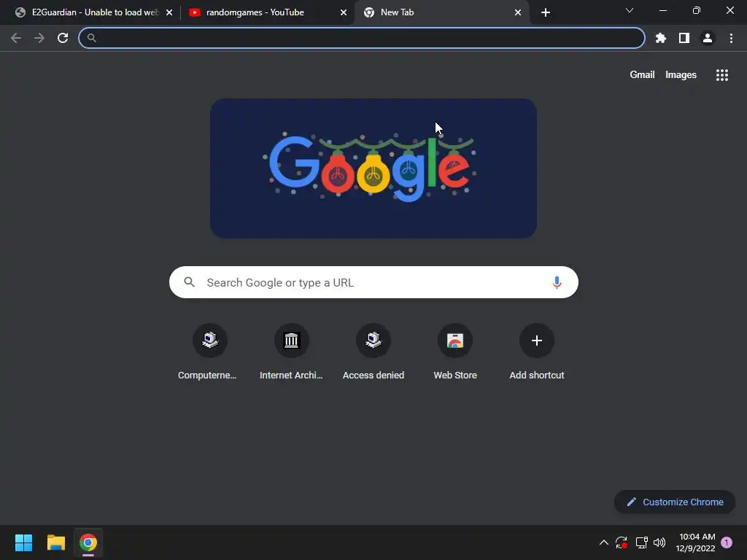
Task: Open the sync status tray icon
Action: 622,542
